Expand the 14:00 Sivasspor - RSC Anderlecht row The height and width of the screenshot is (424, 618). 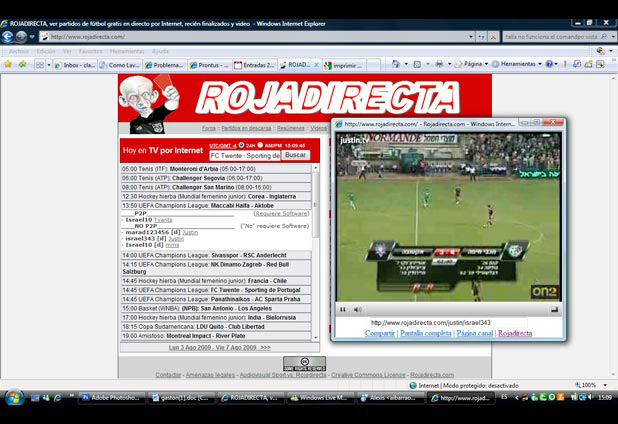point(216,255)
